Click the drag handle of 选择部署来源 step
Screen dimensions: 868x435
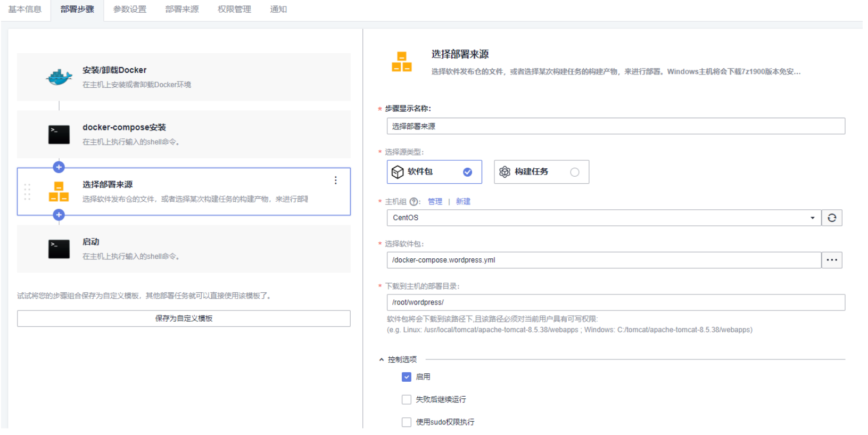coord(27,192)
